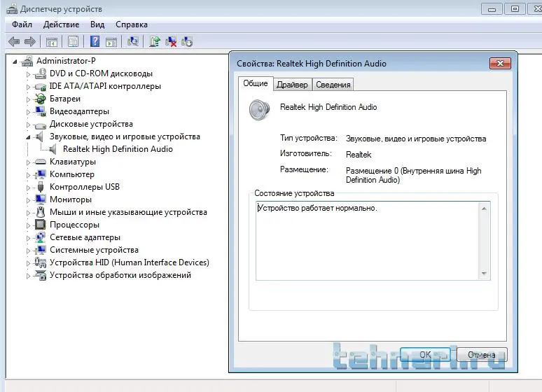Select Мыши и иные указывающие устройства
Viewport: 542px width, 392px height.
click(129, 212)
